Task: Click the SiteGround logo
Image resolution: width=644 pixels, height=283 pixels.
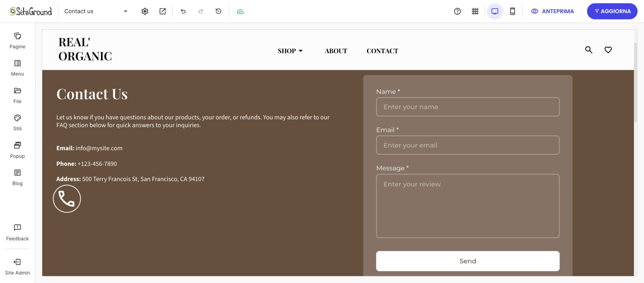Action: coord(31,11)
